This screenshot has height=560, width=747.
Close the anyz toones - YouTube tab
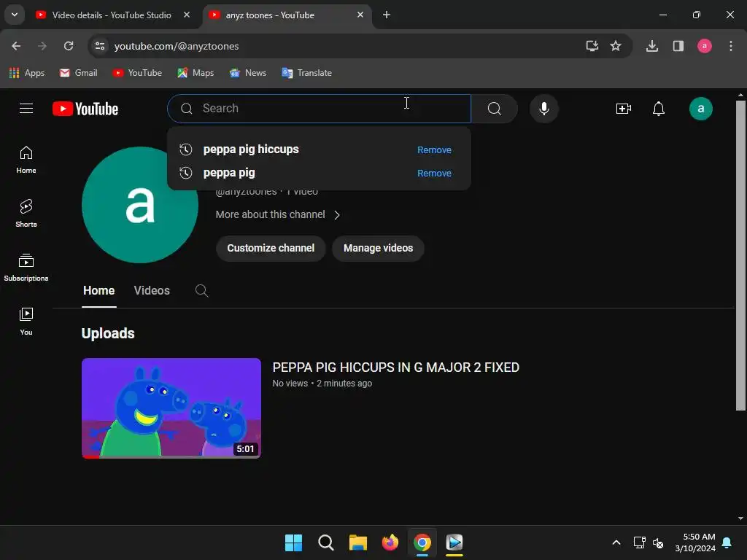coord(360,15)
